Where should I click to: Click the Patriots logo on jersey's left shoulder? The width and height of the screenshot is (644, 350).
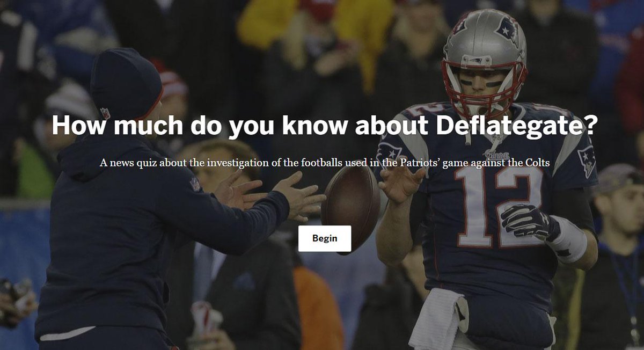[390, 152]
